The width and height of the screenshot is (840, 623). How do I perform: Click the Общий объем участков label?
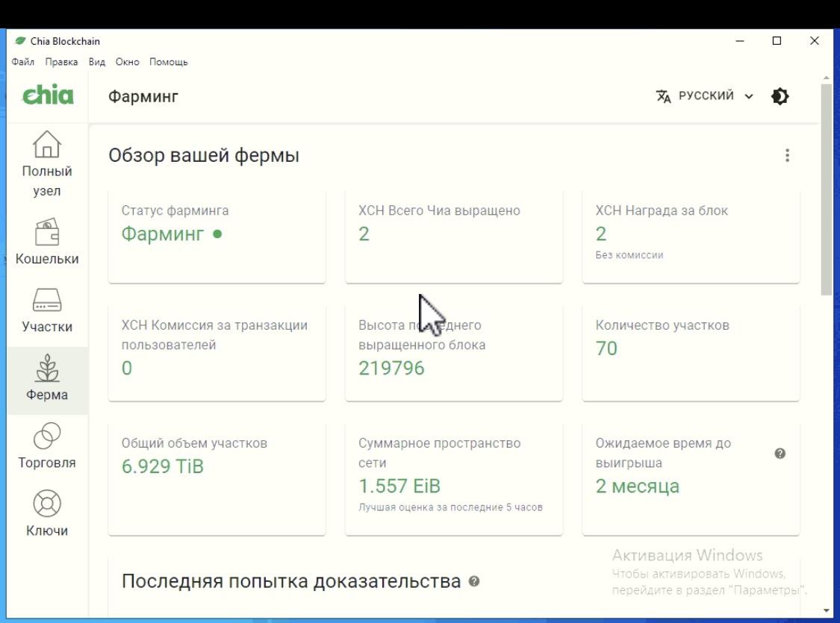194,443
